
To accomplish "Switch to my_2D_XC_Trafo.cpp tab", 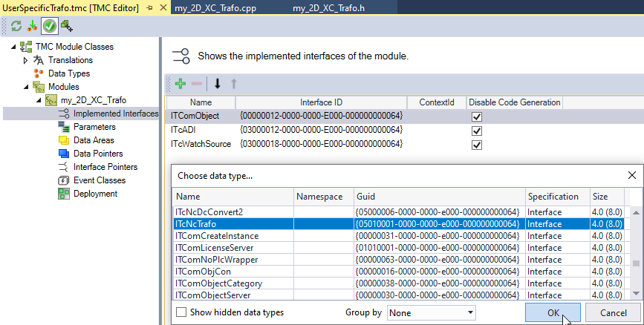I will point(215,8).
